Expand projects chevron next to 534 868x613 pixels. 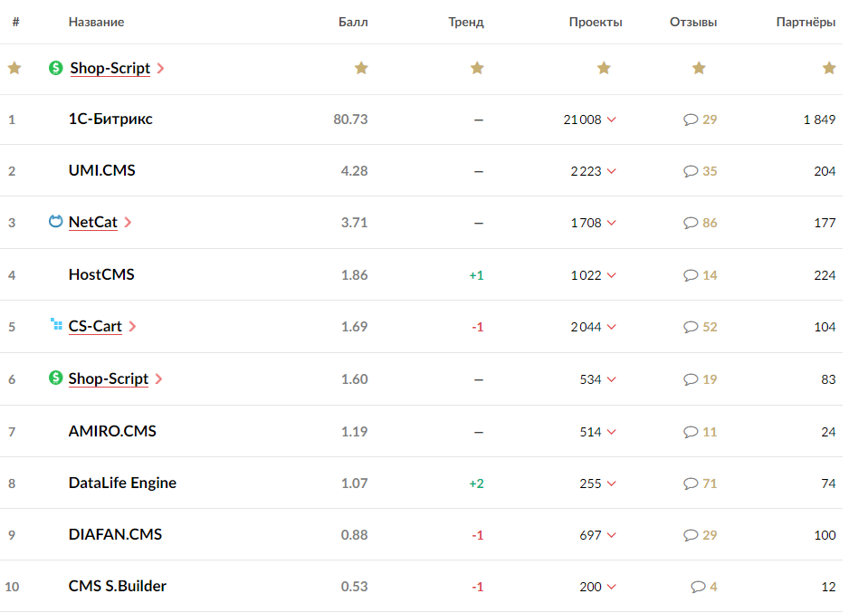pyautogui.click(x=611, y=379)
